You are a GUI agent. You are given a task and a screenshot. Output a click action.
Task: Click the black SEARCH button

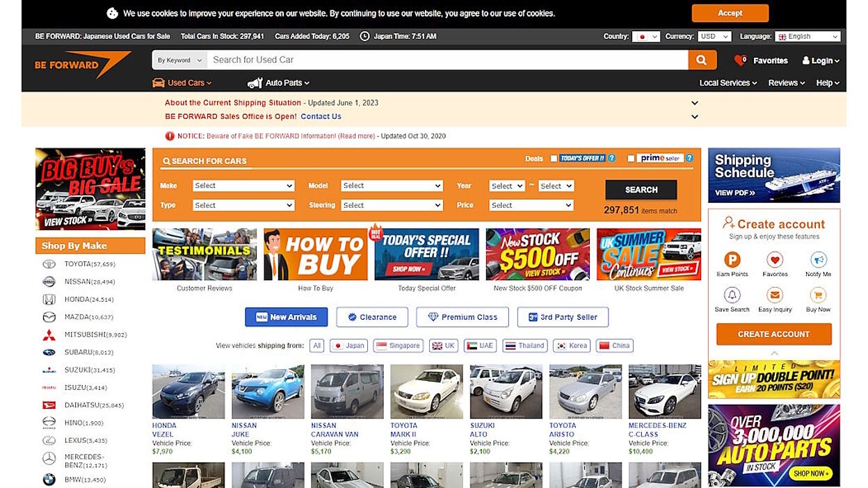coord(641,190)
